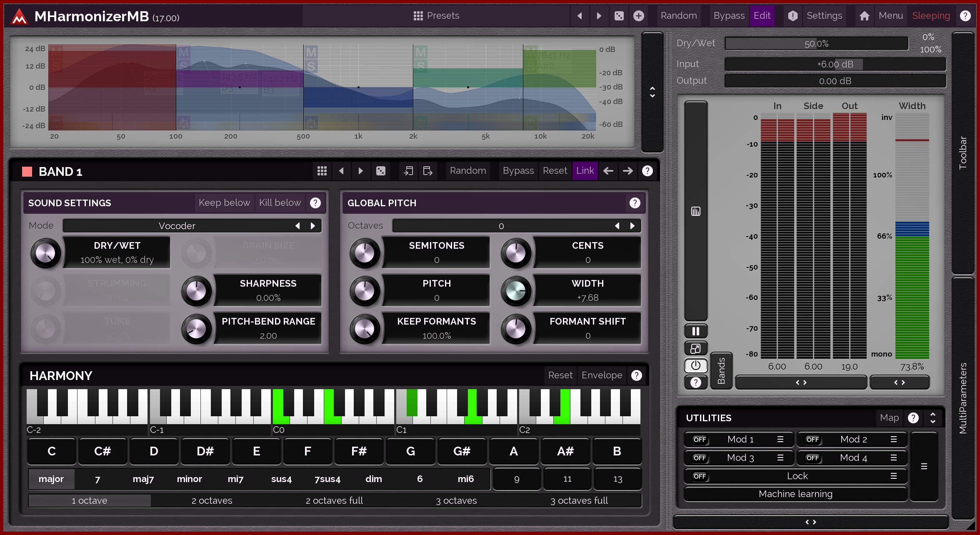Image resolution: width=980 pixels, height=535 pixels.
Task: Expand the Utilities panel up-down arrows
Action: [x=932, y=418]
